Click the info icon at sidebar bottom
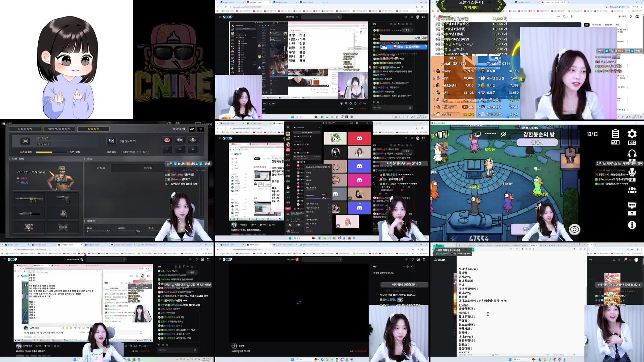 click(x=632, y=225)
